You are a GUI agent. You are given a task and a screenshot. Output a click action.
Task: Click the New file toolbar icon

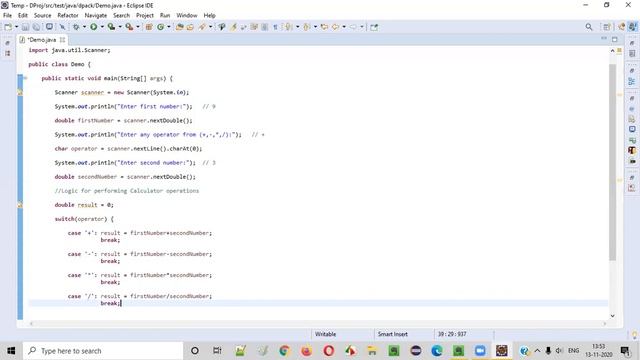8,27
